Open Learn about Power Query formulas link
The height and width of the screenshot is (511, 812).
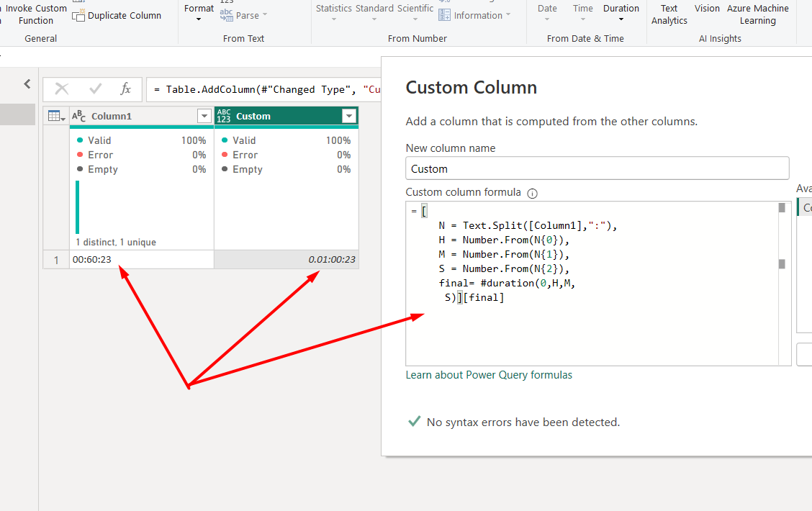(489, 375)
